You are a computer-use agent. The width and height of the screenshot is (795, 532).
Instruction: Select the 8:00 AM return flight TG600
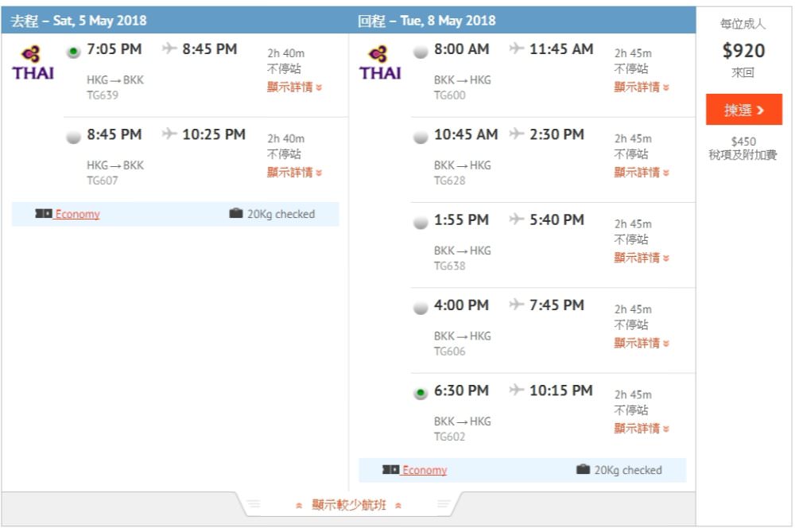tap(421, 52)
